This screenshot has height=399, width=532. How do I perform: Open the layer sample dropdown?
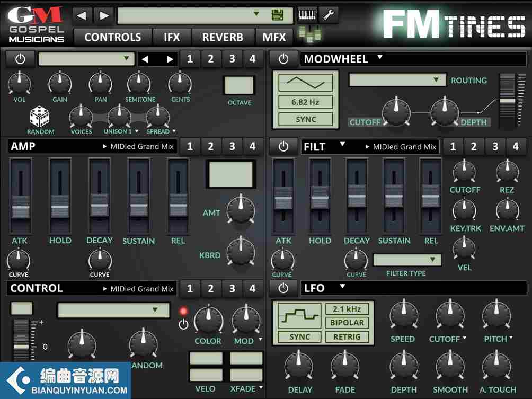coord(86,59)
